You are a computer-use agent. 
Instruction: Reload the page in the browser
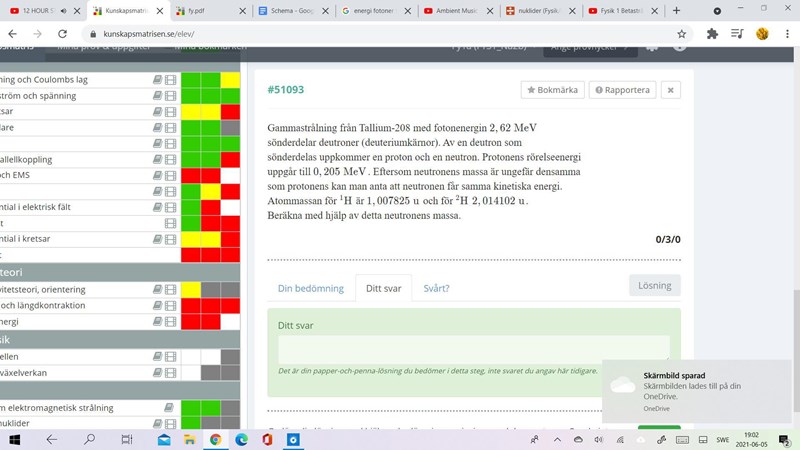tap(61, 33)
